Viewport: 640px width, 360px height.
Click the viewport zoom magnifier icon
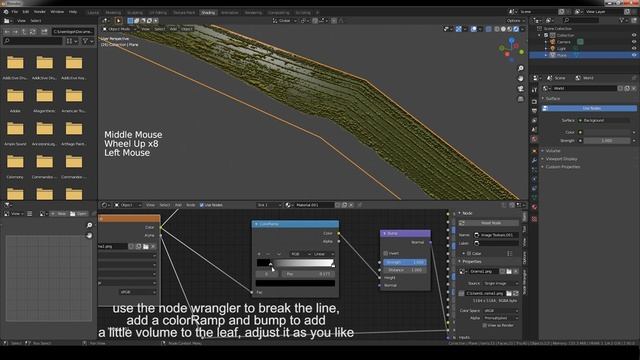point(521,68)
